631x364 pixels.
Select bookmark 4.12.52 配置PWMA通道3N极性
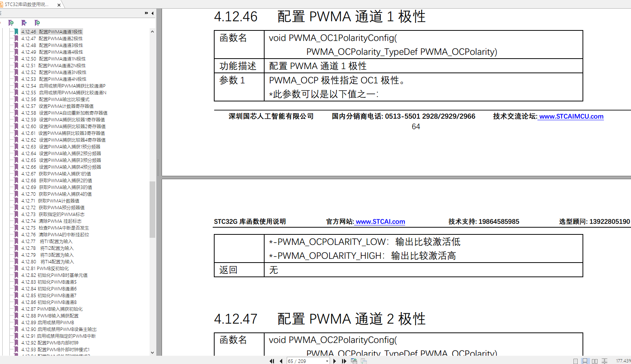coord(54,72)
